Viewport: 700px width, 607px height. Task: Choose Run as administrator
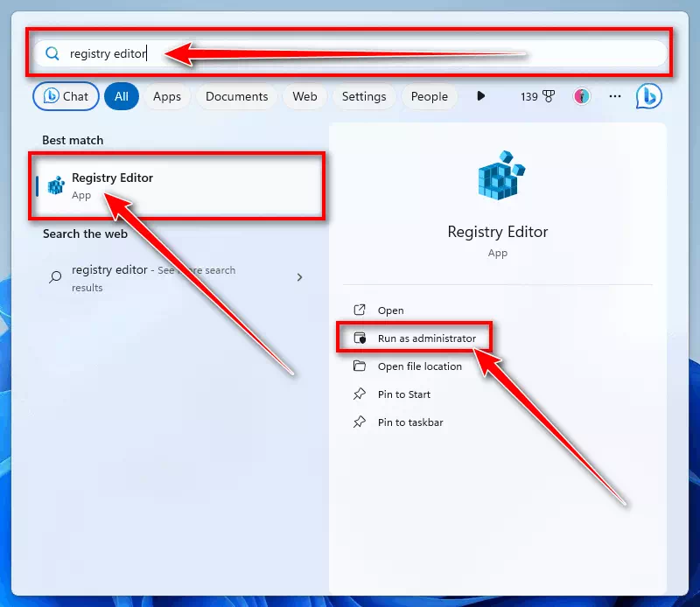[x=415, y=338]
